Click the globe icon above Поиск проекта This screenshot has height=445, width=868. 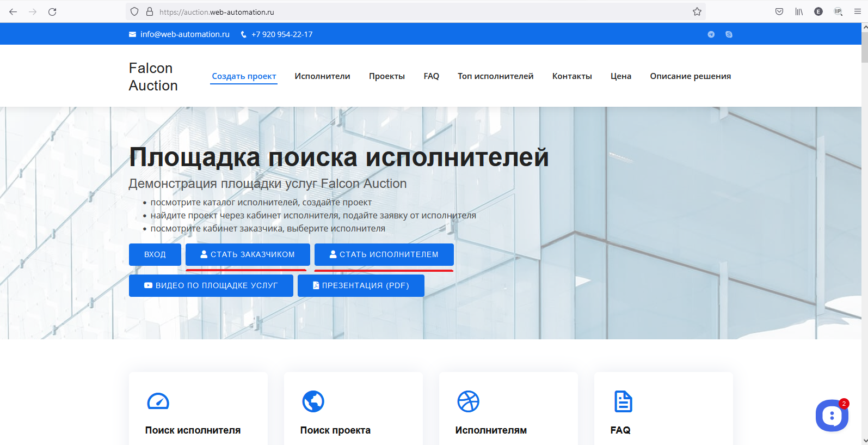coord(313,401)
